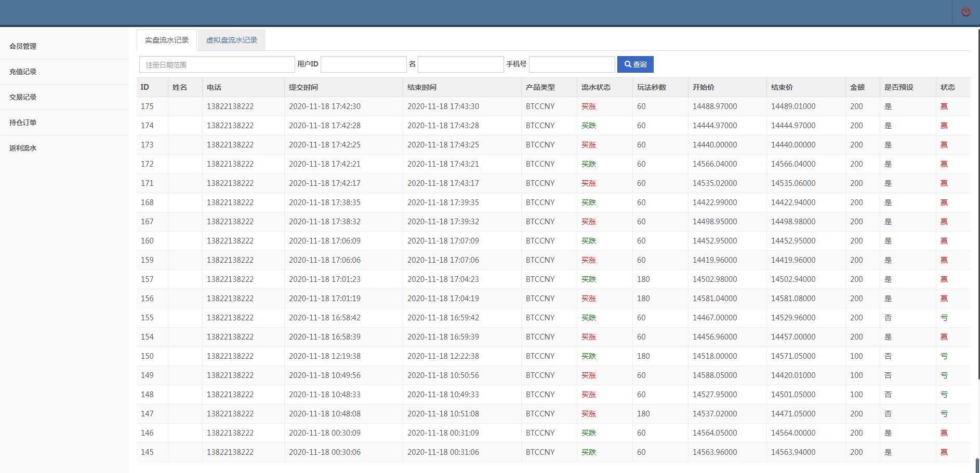Click end price 14420.01000

(x=793, y=375)
